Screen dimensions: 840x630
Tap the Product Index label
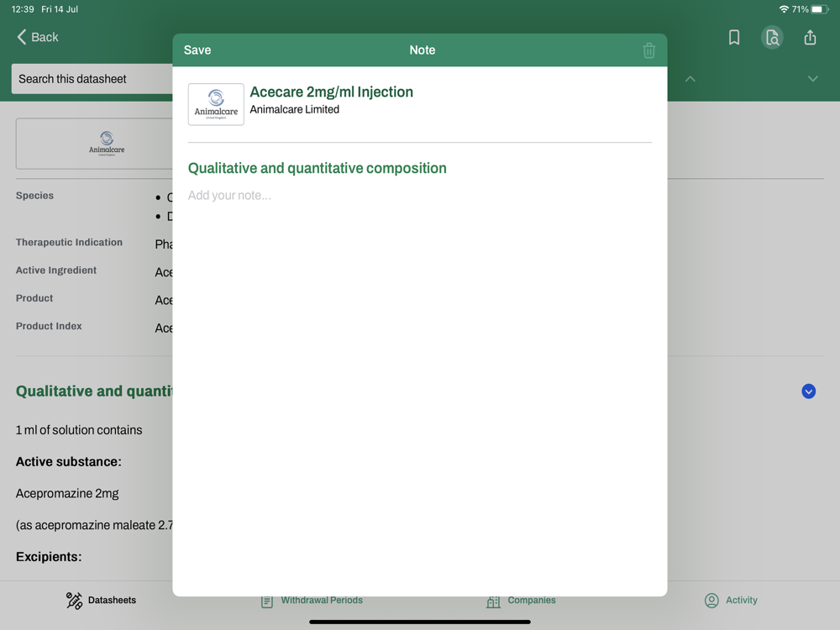[x=49, y=326]
